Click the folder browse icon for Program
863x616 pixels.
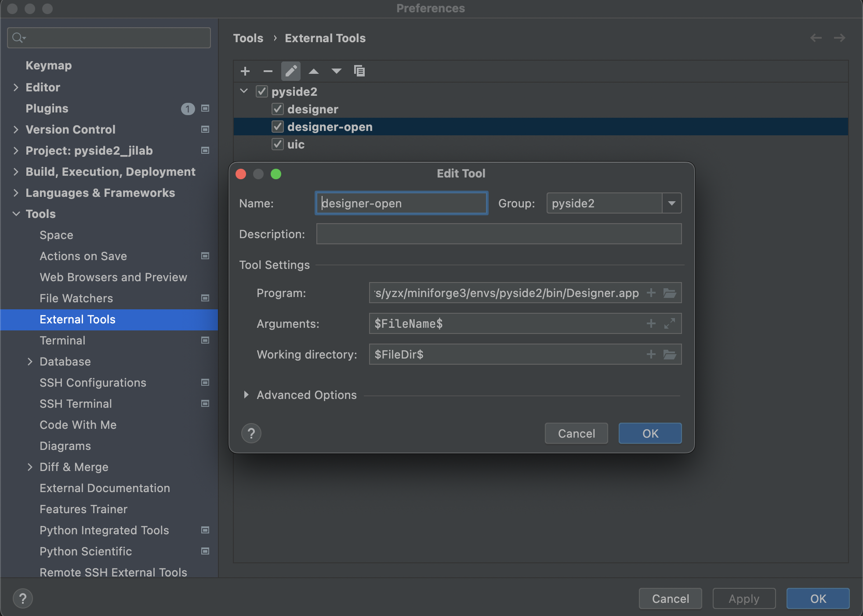click(670, 292)
